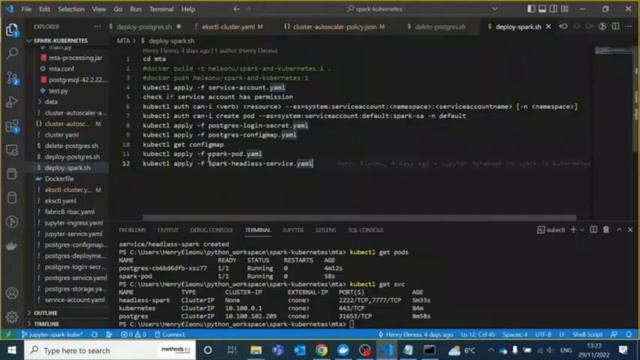
Task: Open cluster.yaml in the Explorer
Action: [62, 135]
